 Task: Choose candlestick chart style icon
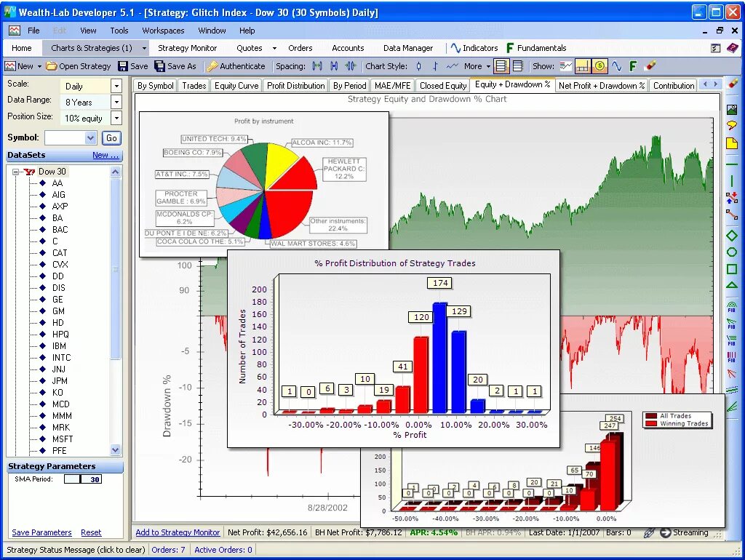coord(418,66)
